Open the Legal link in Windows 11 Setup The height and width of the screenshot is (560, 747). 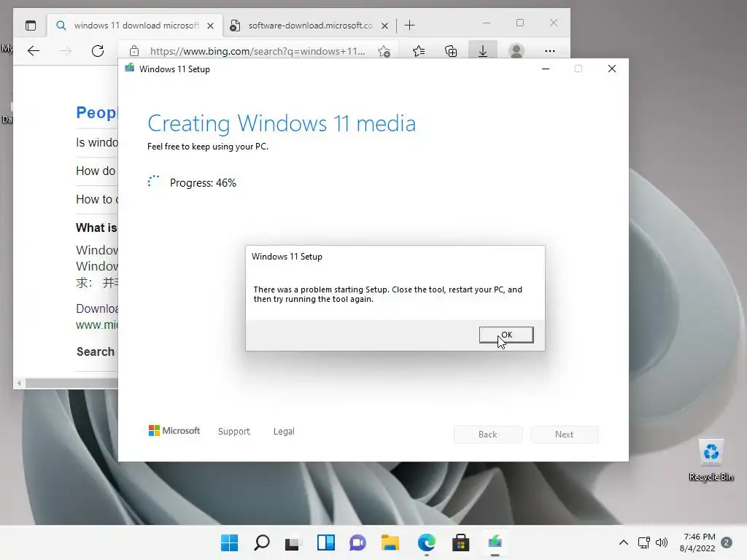point(284,432)
